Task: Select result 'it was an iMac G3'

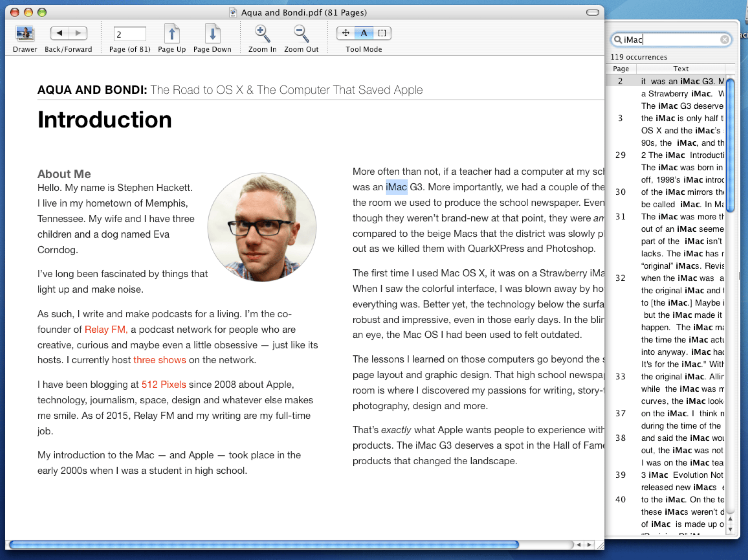Action: point(665,81)
